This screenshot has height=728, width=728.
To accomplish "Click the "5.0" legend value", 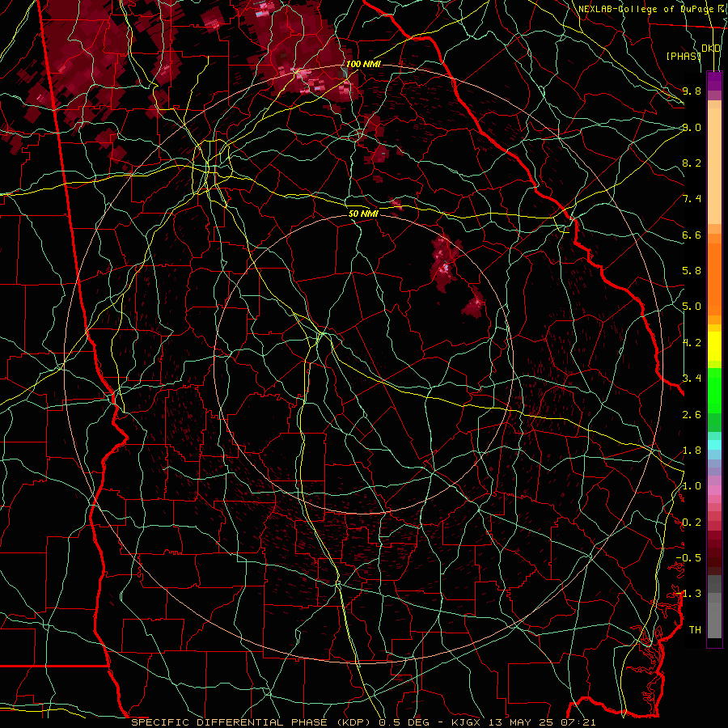I will pyautogui.click(x=692, y=307).
